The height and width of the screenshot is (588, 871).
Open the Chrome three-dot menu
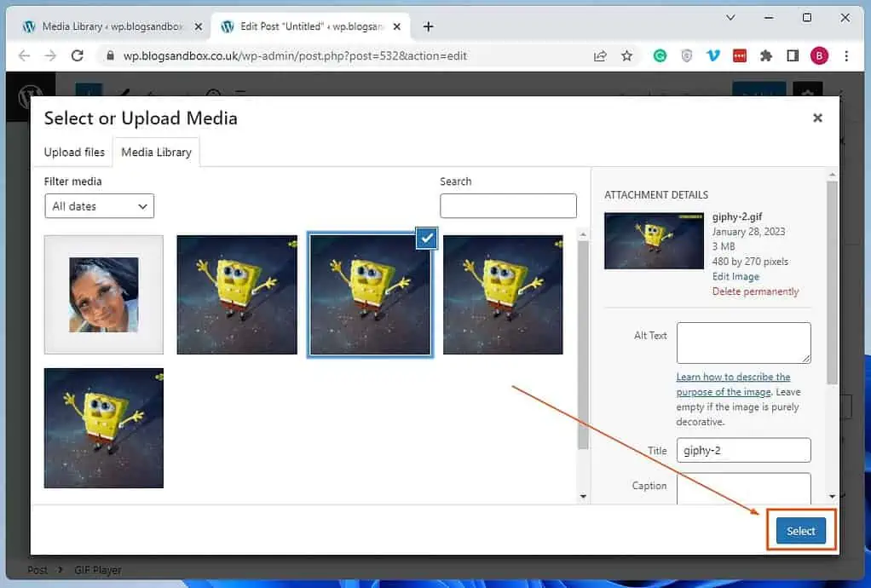[x=846, y=55]
